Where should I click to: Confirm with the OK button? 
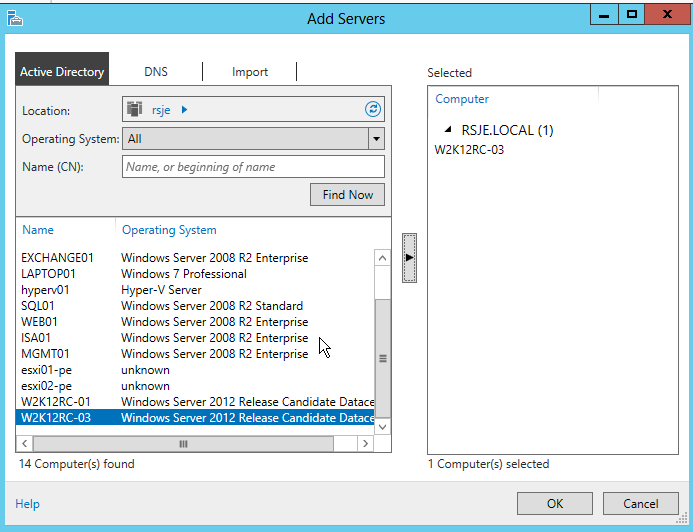coord(555,504)
